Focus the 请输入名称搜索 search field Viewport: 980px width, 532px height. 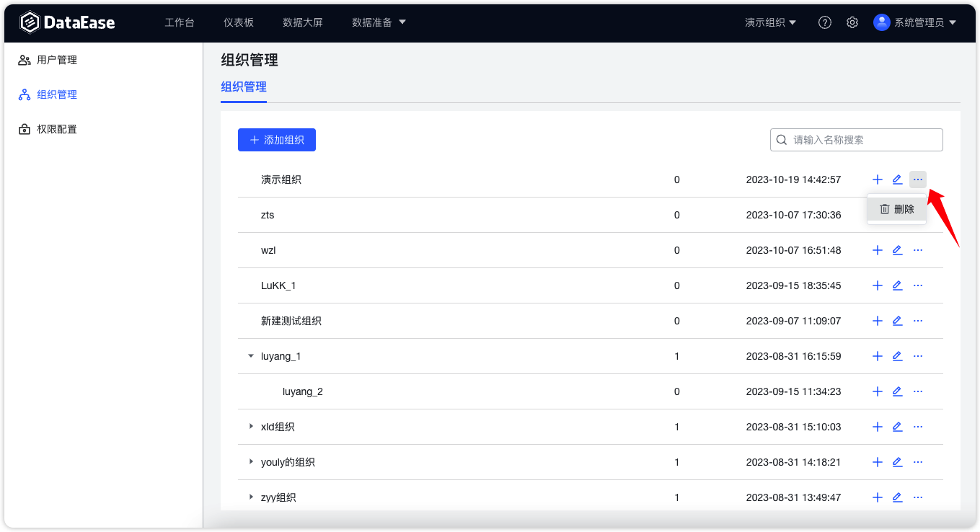857,140
